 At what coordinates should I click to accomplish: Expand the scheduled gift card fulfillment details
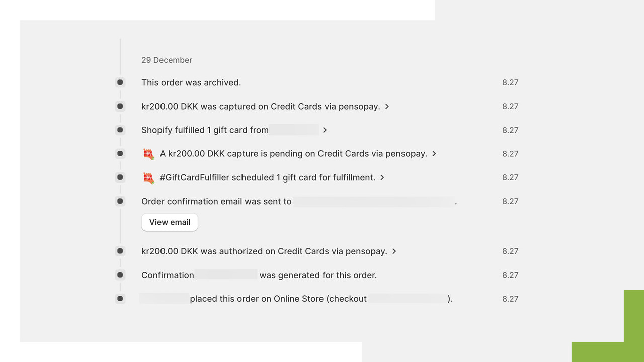(382, 177)
